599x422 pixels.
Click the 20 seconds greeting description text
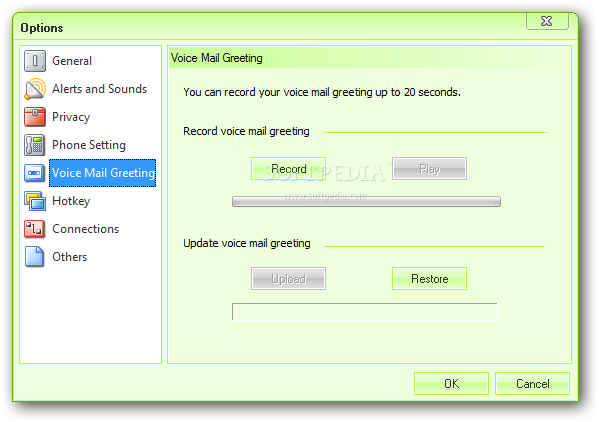pyautogui.click(x=322, y=92)
